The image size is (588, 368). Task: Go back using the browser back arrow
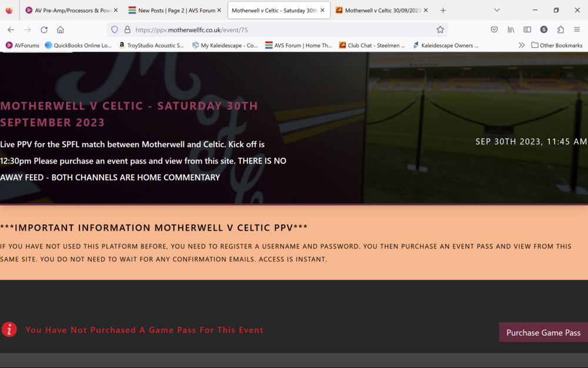(x=11, y=29)
